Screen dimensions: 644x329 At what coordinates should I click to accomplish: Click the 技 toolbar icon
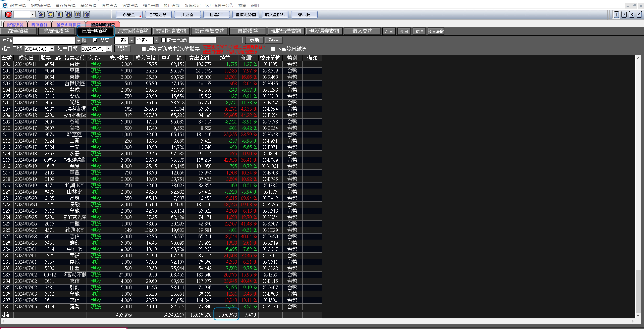[78, 14]
